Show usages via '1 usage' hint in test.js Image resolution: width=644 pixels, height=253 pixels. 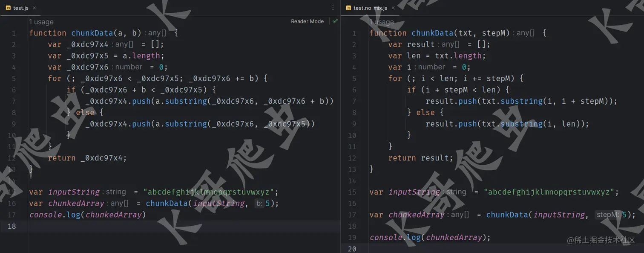click(41, 22)
